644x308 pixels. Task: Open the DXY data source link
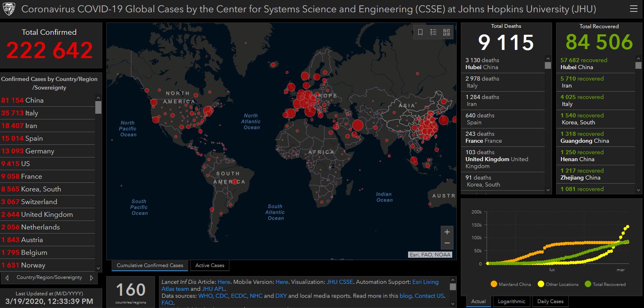[281, 296]
